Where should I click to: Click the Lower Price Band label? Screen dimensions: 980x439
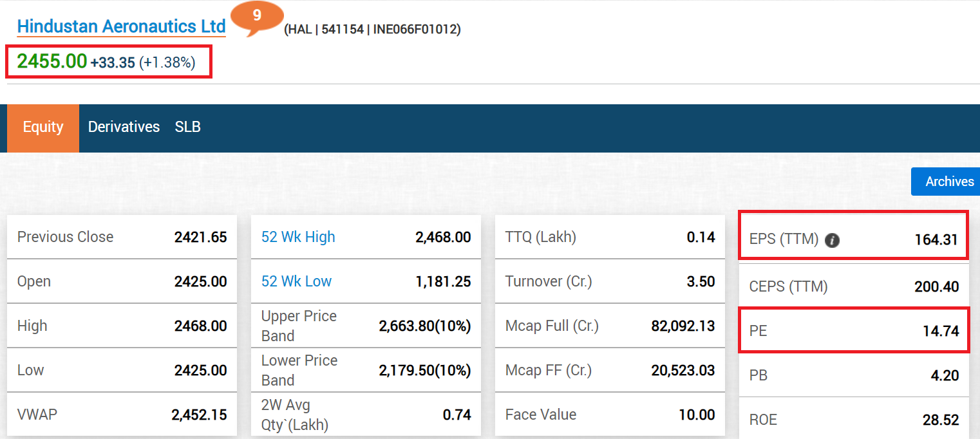click(x=299, y=370)
